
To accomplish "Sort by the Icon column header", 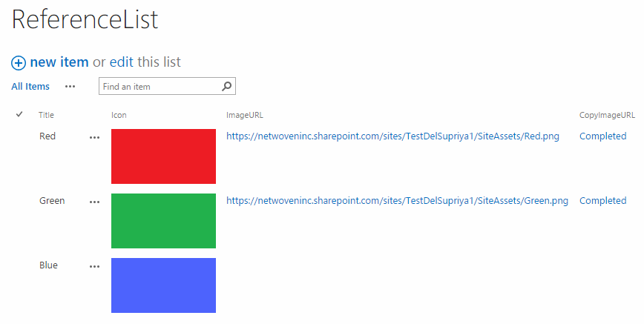I will [119, 115].
